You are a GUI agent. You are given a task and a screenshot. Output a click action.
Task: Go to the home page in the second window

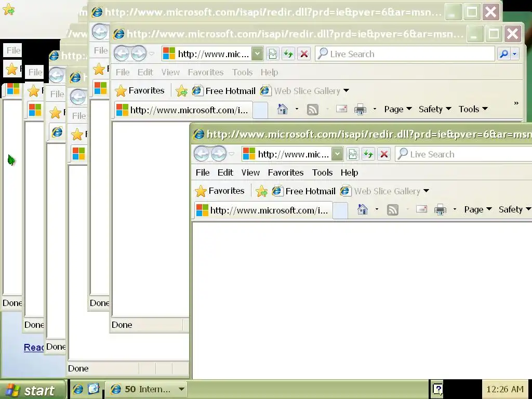(282, 109)
